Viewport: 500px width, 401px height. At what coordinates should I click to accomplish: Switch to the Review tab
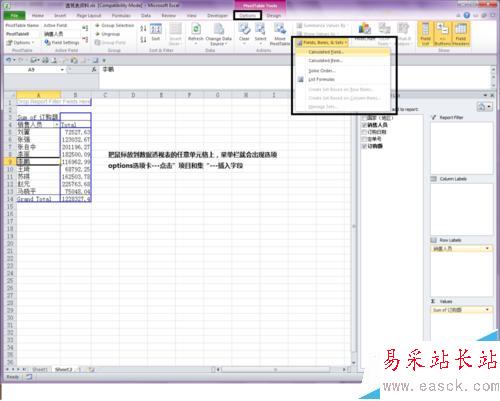(x=169, y=16)
